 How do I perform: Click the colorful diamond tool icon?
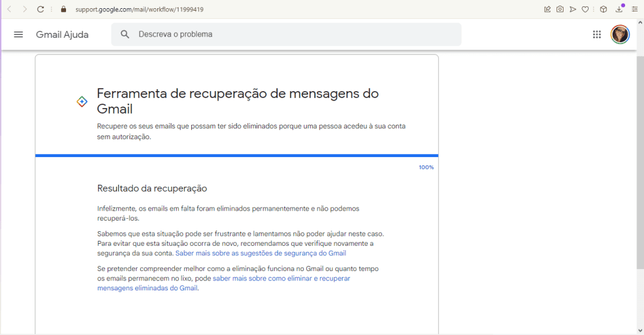(x=82, y=101)
